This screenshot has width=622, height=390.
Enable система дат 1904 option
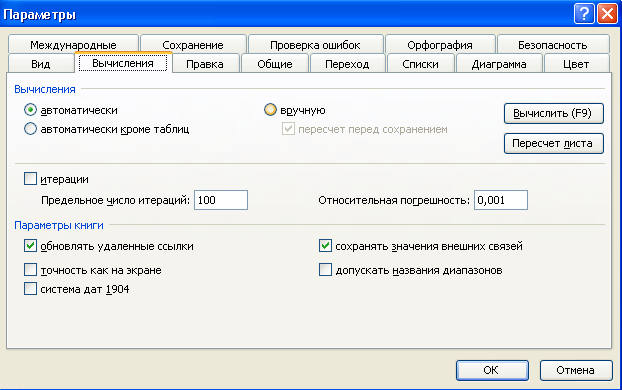tap(31, 288)
